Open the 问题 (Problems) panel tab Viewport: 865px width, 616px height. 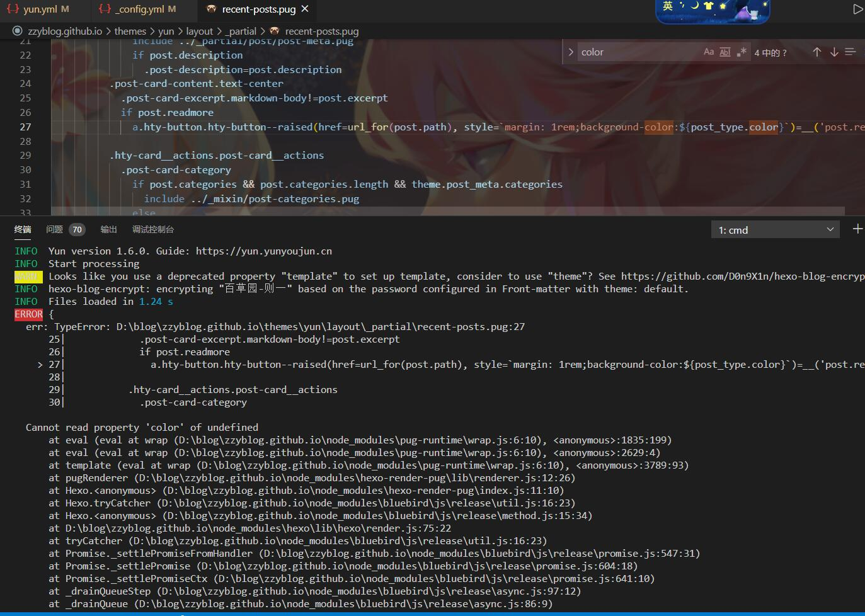[x=55, y=229]
